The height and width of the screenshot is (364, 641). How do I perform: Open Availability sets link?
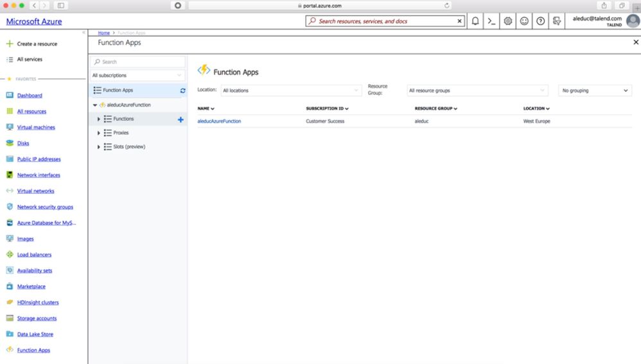point(35,270)
